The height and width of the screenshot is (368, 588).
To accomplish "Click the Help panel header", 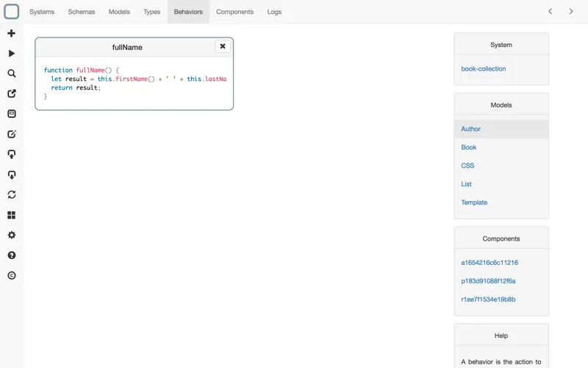I will click(x=501, y=336).
